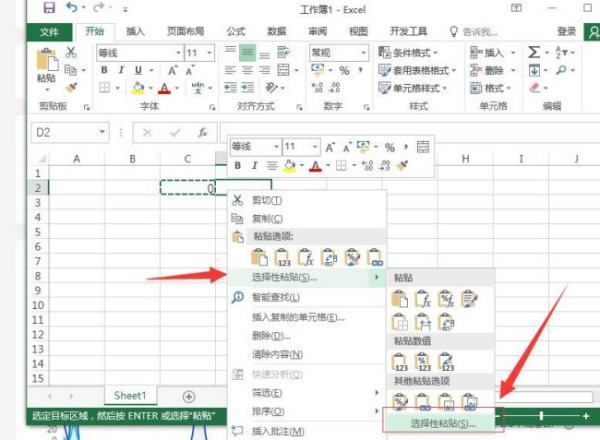This screenshot has height=440, width=600.
Task: Switch to the Insert ribbon tab
Action: [135, 31]
